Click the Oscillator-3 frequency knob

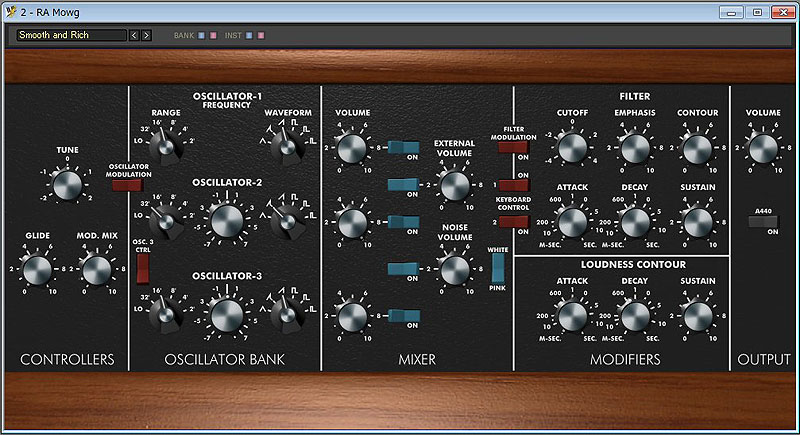227,315
